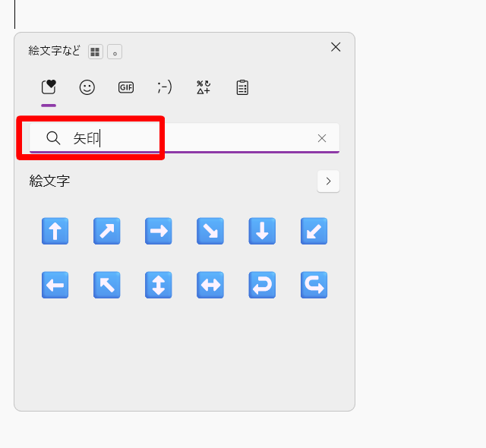Choose the down-right arrow emoji
486x448 pixels.
pos(210,231)
